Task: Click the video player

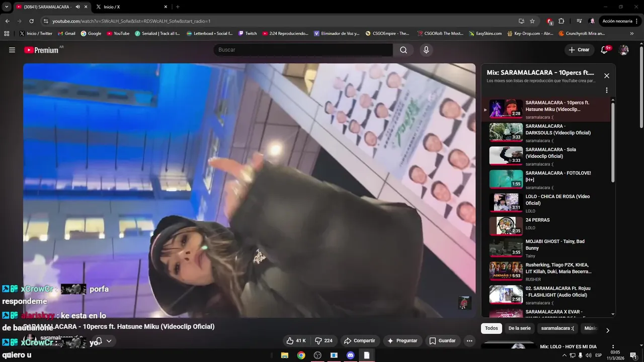Action: coord(249,190)
